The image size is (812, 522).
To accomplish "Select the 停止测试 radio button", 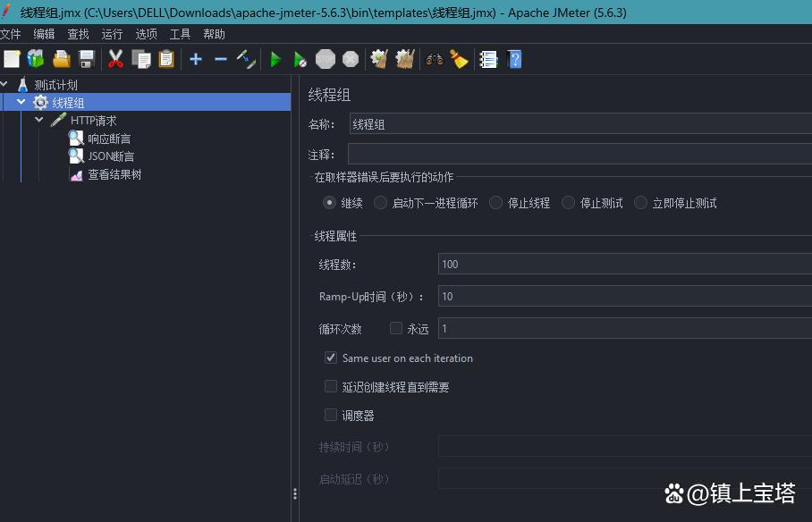I will 568,203.
